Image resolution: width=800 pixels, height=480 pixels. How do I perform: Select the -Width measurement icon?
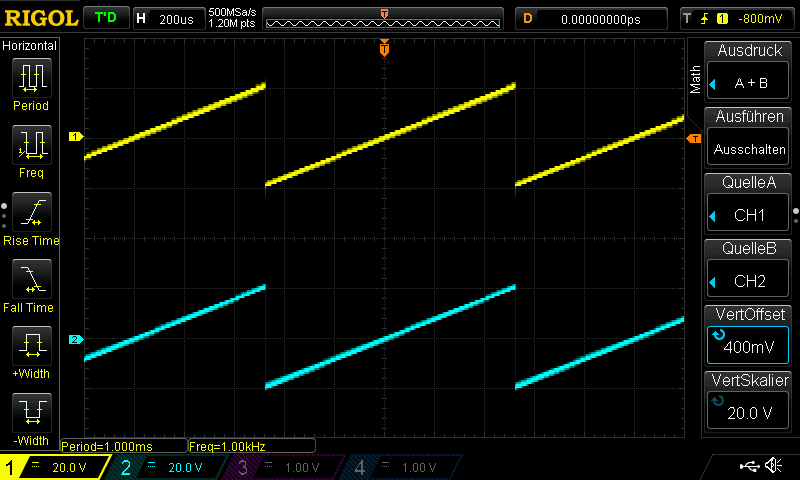pos(32,412)
